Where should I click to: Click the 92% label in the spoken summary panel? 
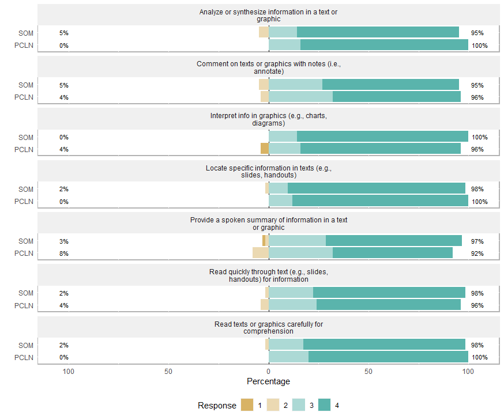point(477,253)
